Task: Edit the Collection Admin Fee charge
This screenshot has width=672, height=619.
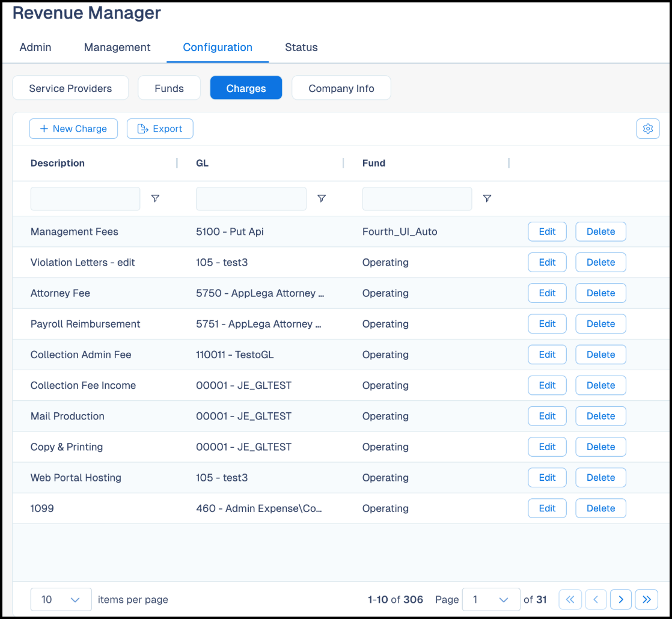Action: coord(547,354)
